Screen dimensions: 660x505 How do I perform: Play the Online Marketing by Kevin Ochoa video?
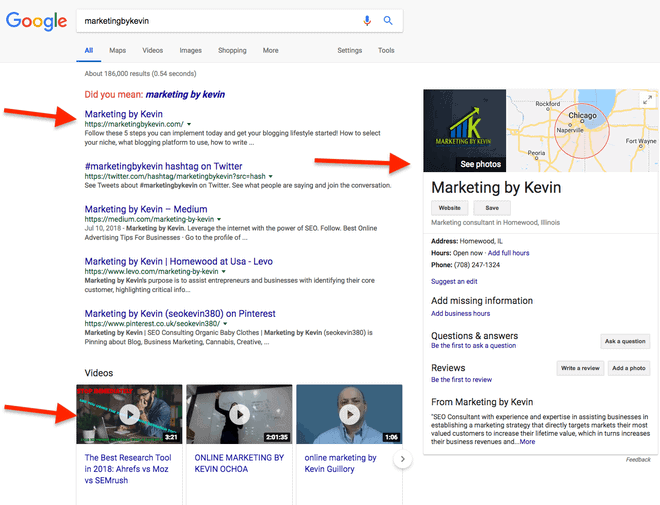240,414
